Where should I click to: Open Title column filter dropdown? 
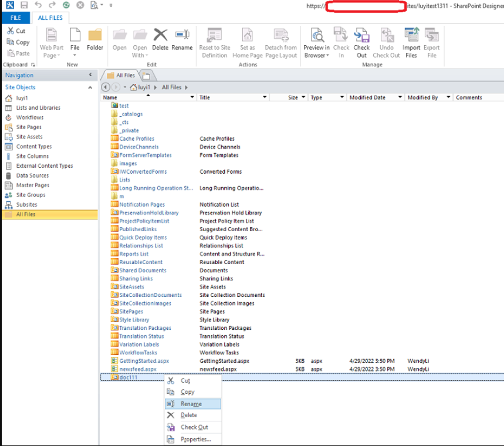265,97
